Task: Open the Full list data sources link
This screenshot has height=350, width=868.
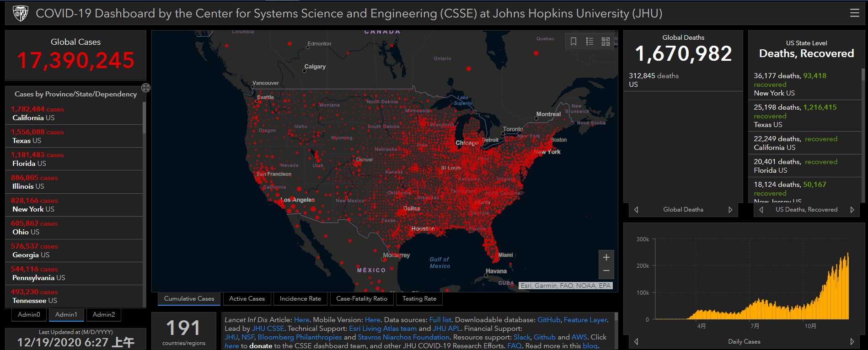Action: 440,320
